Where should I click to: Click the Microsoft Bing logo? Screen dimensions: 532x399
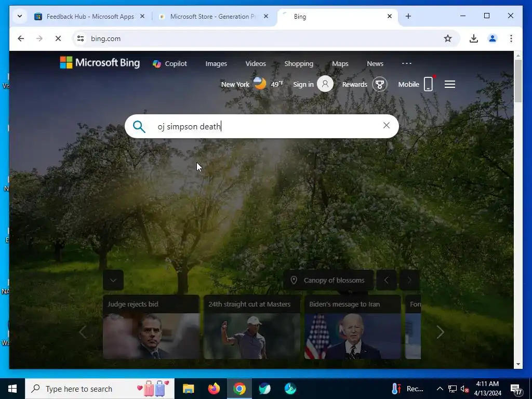(100, 63)
